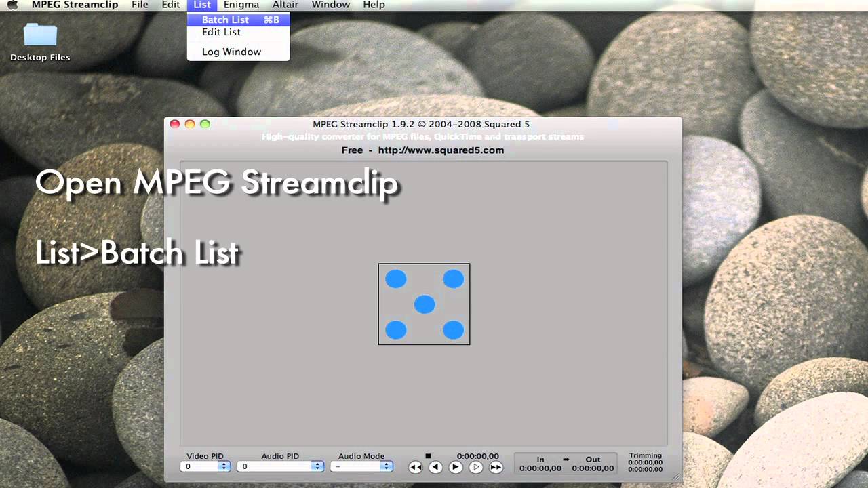Open the Edit menu
This screenshot has width=868, height=488.
(x=171, y=5)
